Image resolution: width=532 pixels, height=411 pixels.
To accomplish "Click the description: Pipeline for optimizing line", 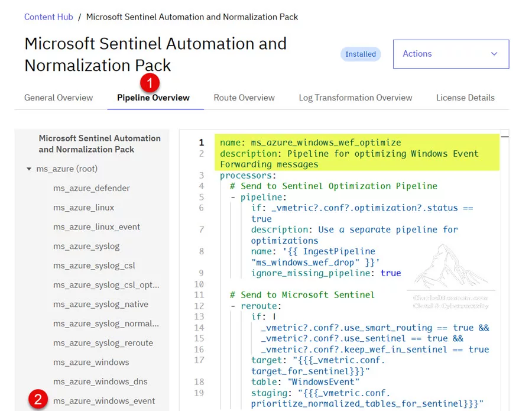I will [349, 159].
